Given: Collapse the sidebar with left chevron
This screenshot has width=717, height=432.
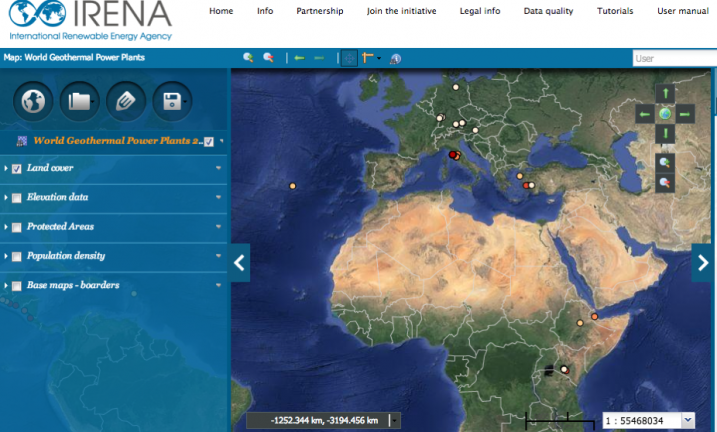Looking at the screenshot, I should tap(240, 263).
